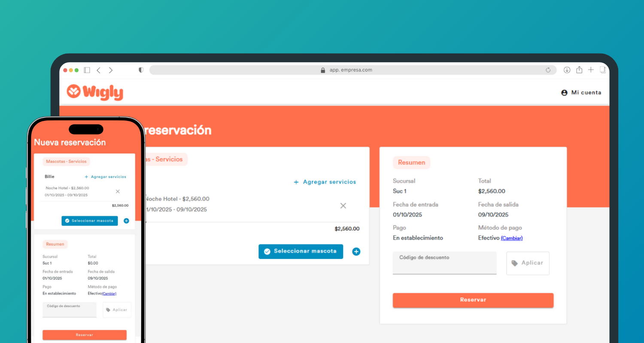The width and height of the screenshot is (644, 343).
Task: Click the privacy shield icon in browser
Action: click(x=141, y=70)
